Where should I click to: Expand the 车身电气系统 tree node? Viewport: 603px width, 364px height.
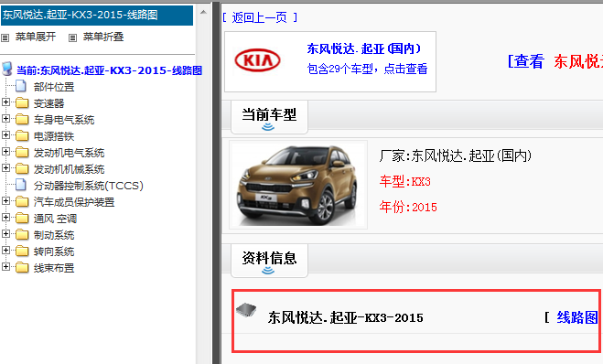point(5,118)
